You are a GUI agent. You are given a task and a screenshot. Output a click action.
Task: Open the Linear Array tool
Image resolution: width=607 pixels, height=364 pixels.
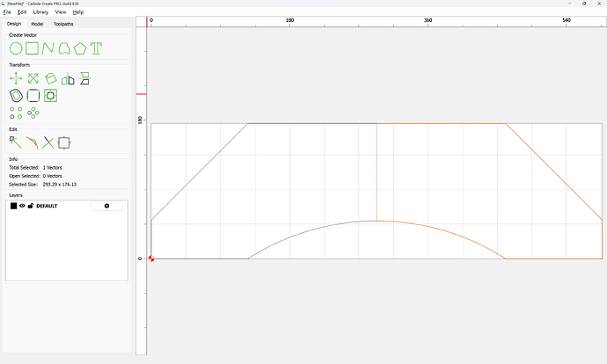click(x=16, y=112)
